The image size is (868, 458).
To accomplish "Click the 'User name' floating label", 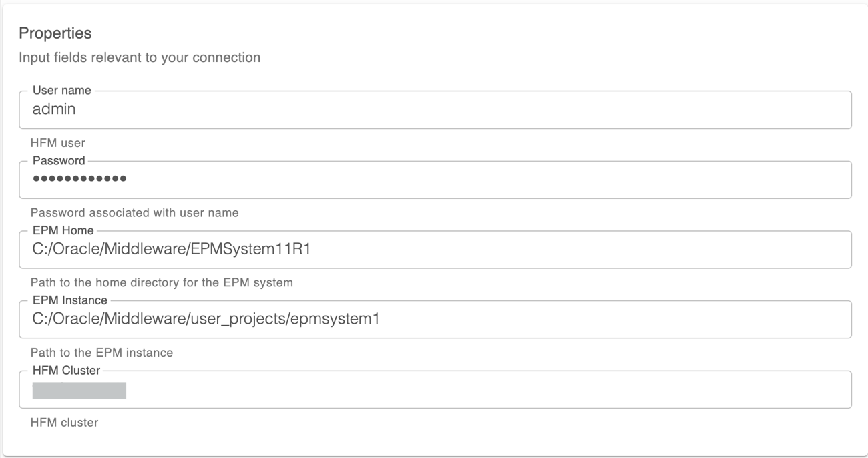I will tap(61, 91).
